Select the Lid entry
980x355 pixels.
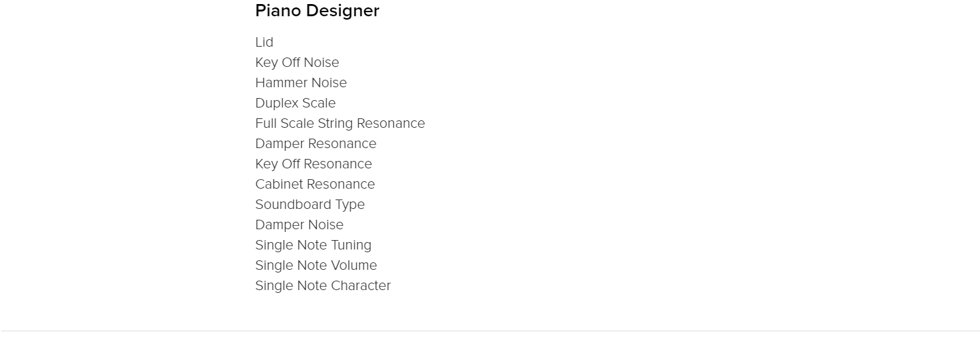click(264, 42)
